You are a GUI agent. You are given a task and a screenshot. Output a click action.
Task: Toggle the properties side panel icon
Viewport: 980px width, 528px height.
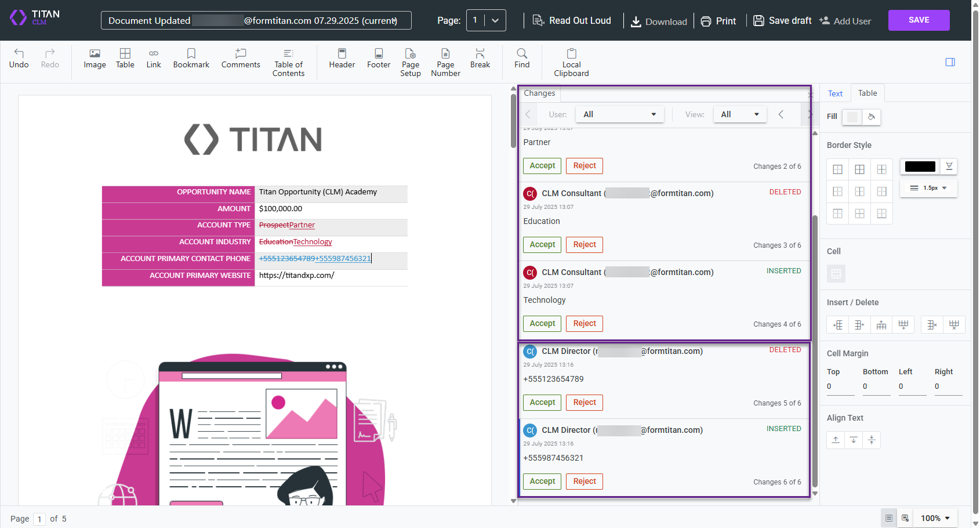coord(950,62)
